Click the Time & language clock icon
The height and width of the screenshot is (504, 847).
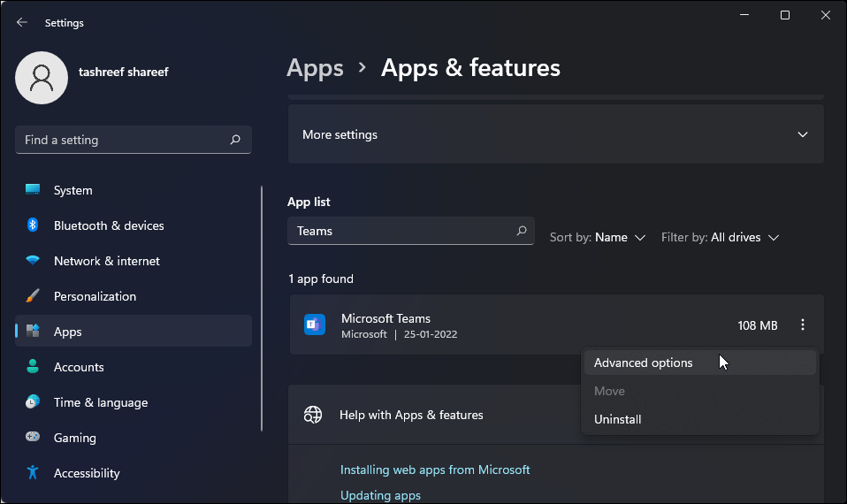pos(33,402)
